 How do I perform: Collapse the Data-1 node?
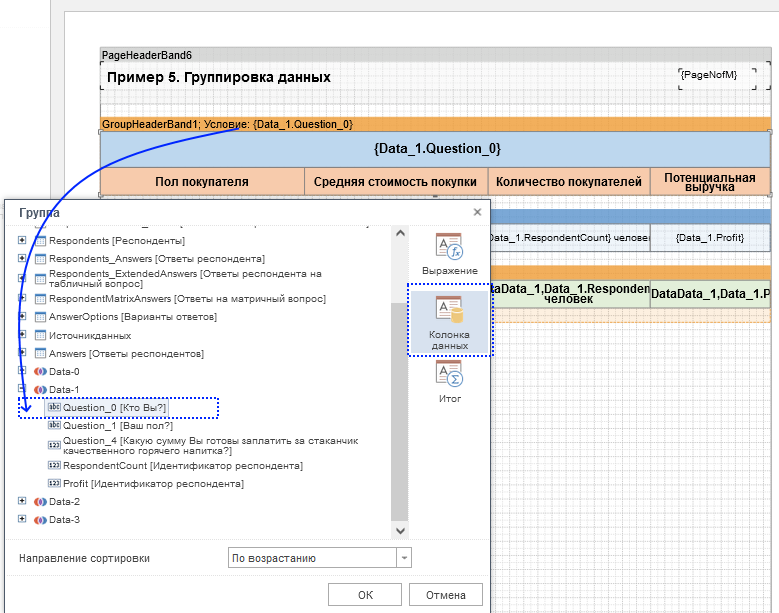click(x=23, y=390)
